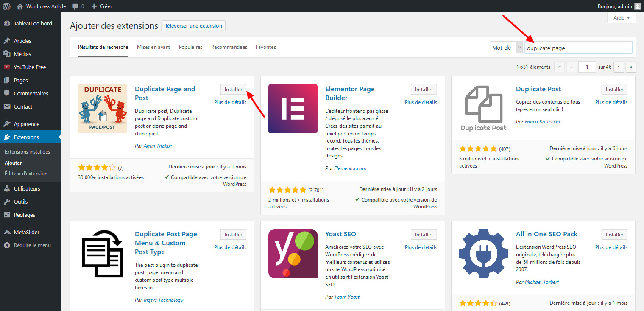Open Plus de détails for Duplicate Post
644x311 pixels.
coord(611,102)
